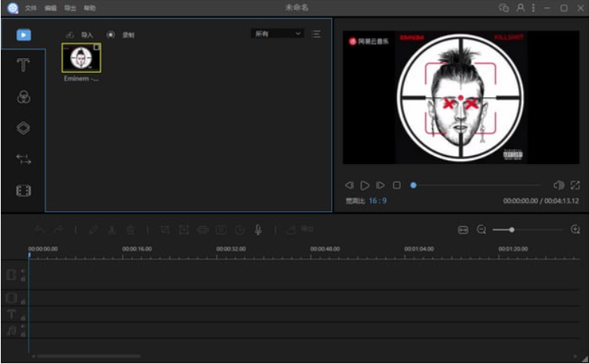The width and height of the screenshot is (589, 364).
Task: Switch the media list view mode
Action: coord(316,35)
